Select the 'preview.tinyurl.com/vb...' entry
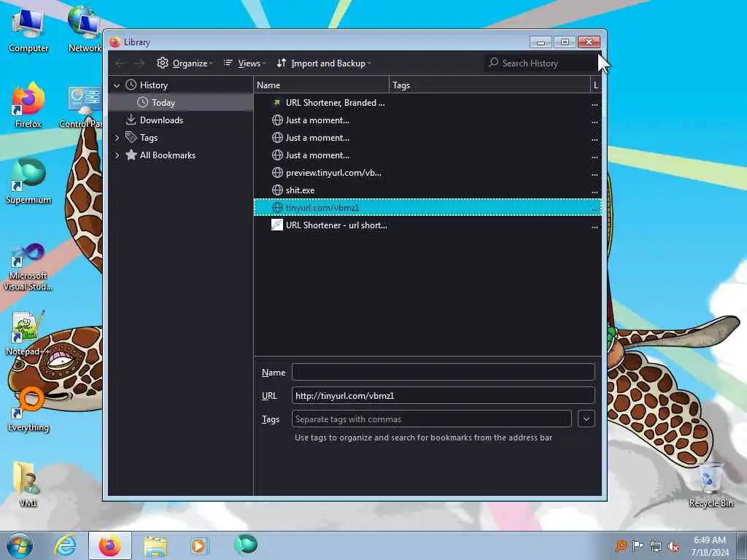747x560 pixels. pos(427,173)
